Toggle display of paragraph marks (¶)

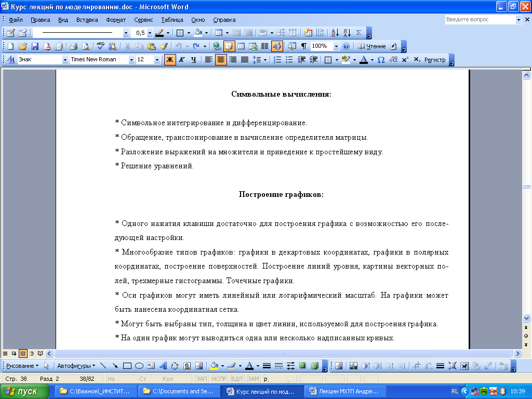pyautogui.click(x=304, y=46)
